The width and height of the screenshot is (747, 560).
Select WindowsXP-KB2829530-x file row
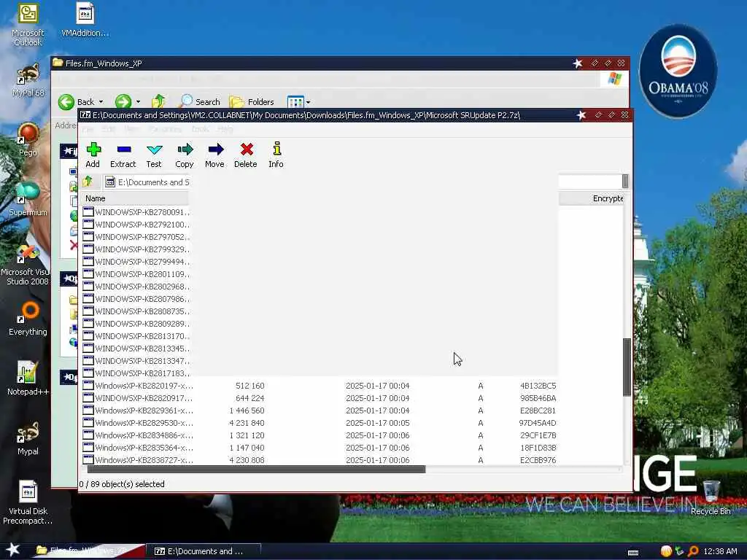[352, 422]
